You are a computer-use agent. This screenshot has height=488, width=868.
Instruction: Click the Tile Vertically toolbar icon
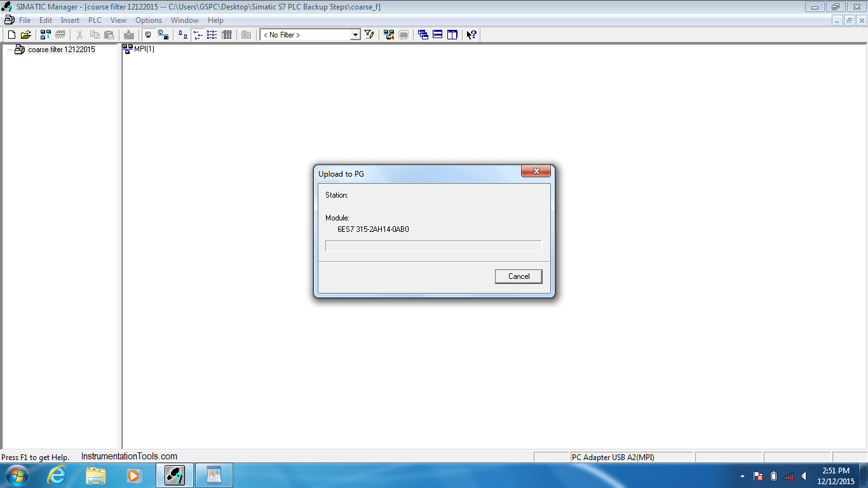point(452,35)
